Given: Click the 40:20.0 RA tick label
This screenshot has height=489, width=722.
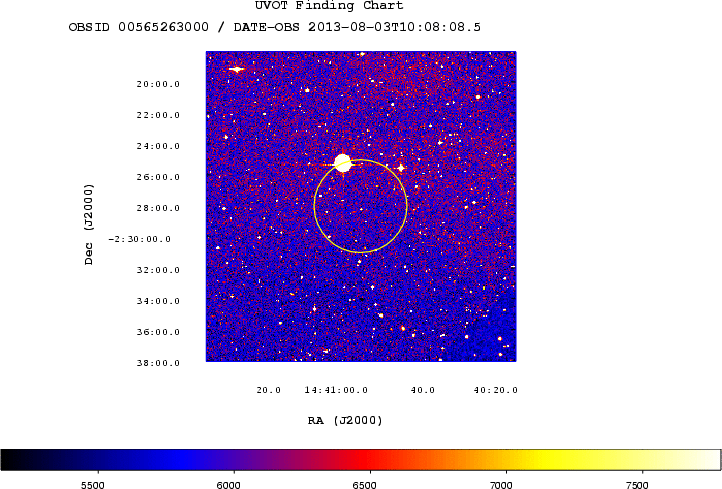Looking at the screenshot, I should (496, 390).
